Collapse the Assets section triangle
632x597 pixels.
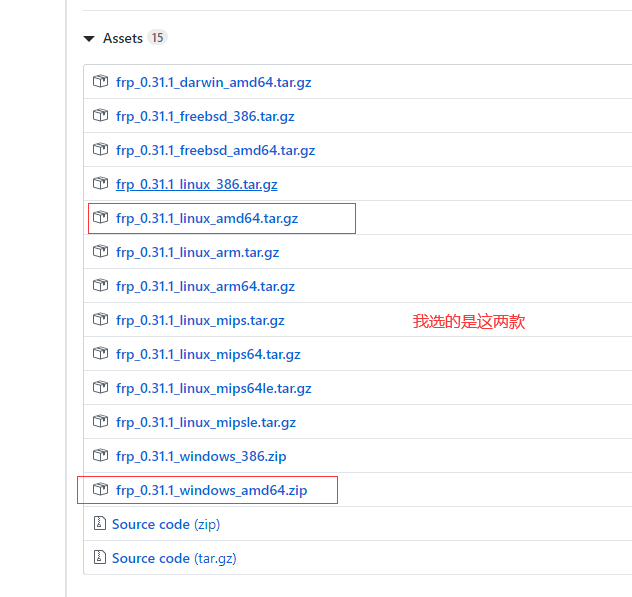click(89, 39)
